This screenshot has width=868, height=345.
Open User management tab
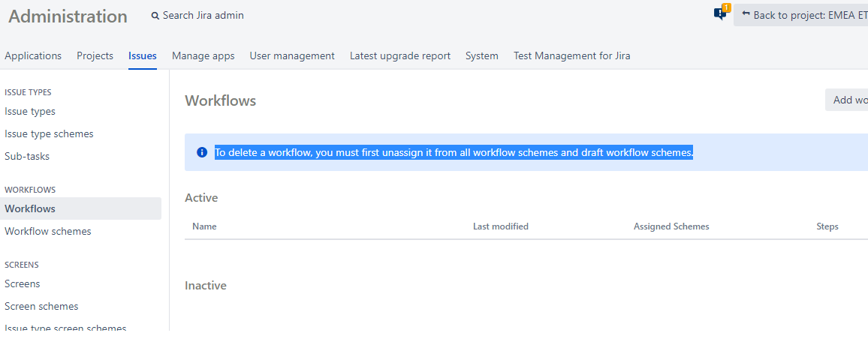pyautogui.click(x=292, y=55)
